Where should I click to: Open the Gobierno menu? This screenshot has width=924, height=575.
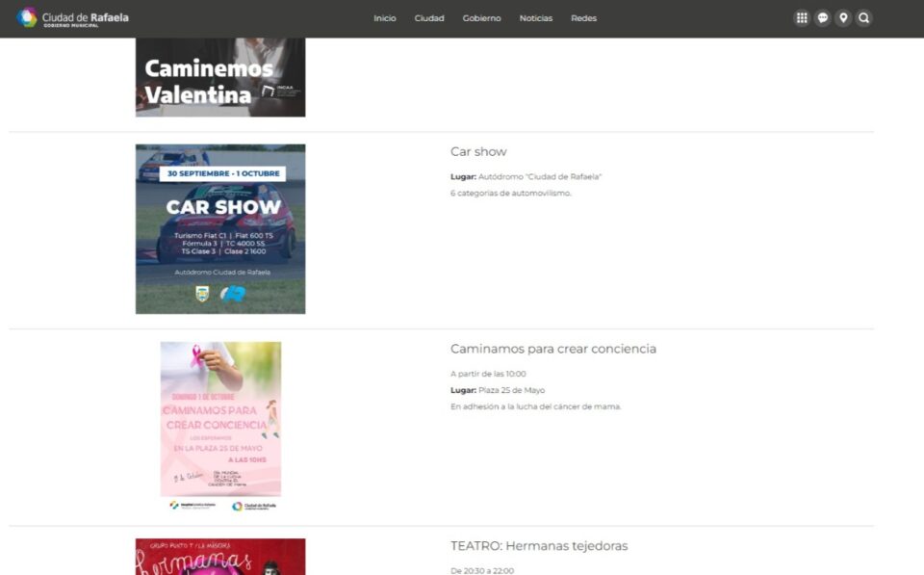481,18
